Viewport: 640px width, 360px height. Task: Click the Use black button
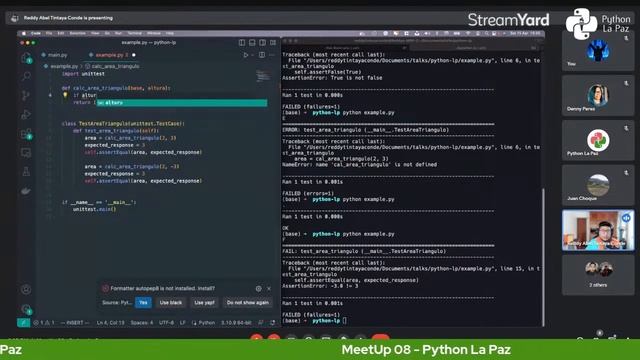tap(171, 302)
